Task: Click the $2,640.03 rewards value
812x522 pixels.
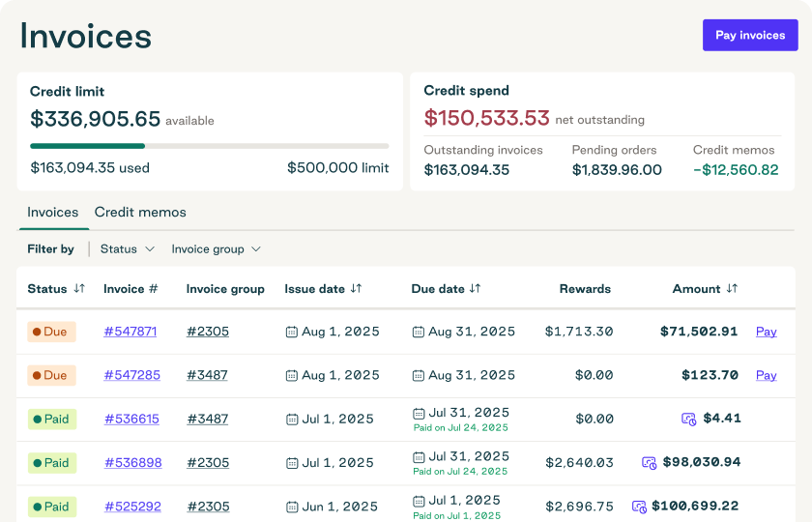Action: pos(579,462)
